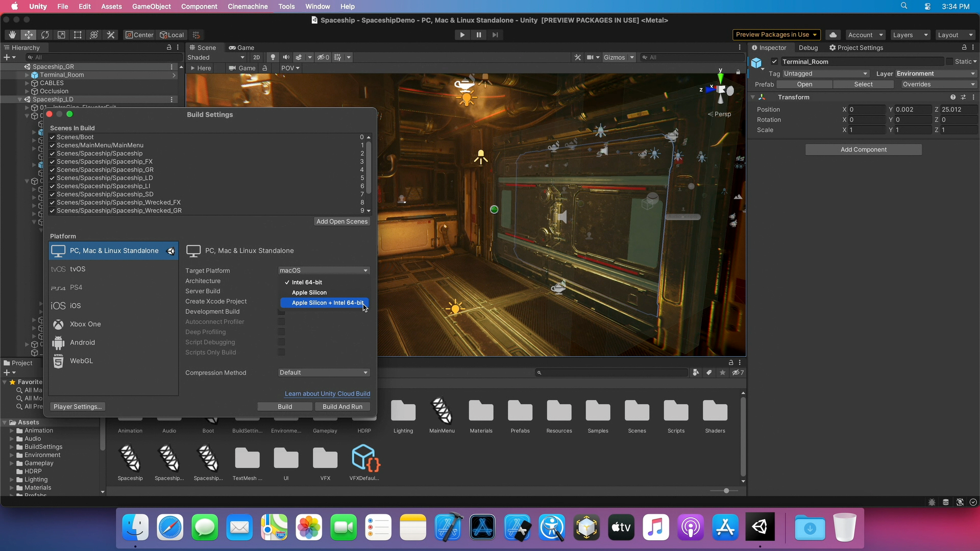Click Add Open Scenes button

point(342,221)
